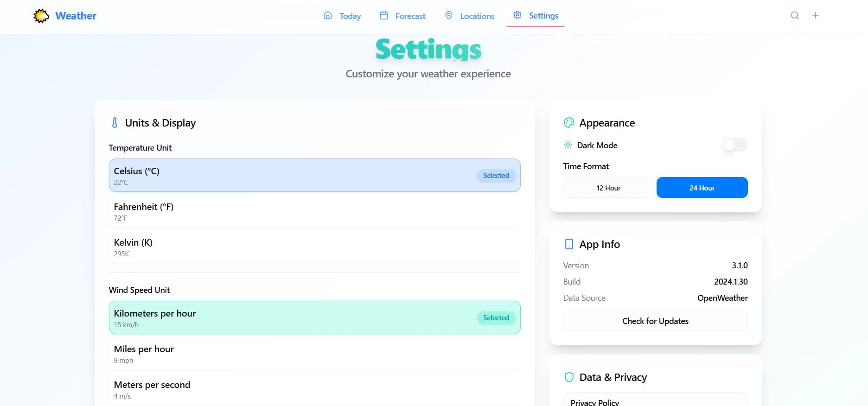Select the 12 Hour time format
The width and height of the screenshot is (868, 406).
pos(608,188)
